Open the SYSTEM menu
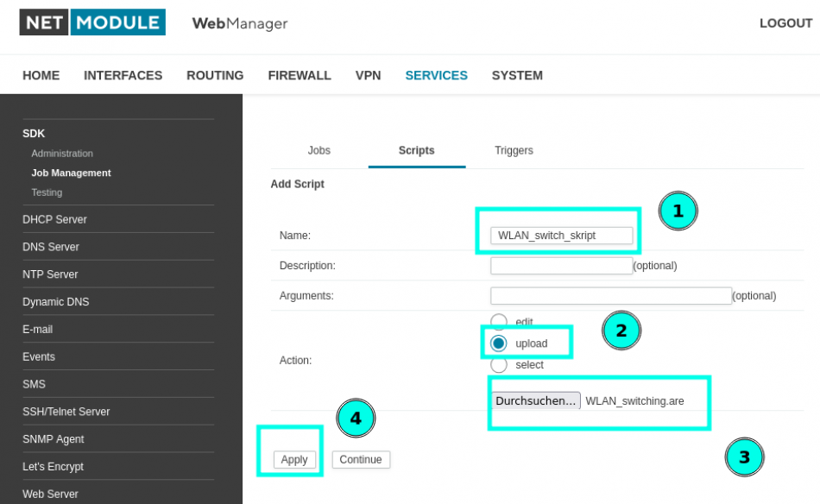Screen dimensions: 820x504 pyautogui.click(x=517, y=75)
